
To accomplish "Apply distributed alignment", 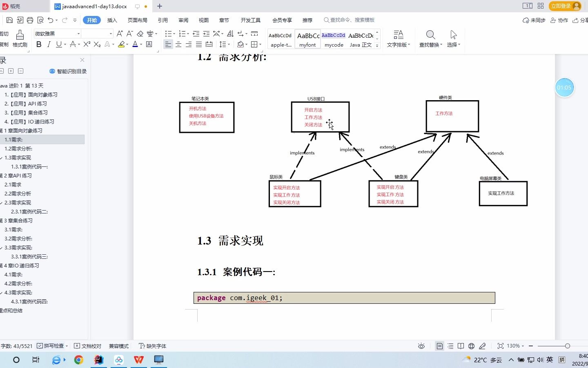I will [209, 44].
